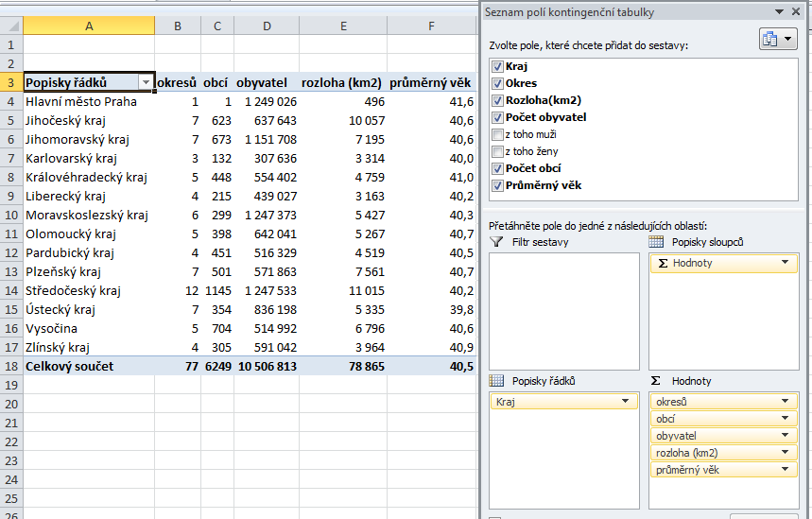Click the Hodnoty sigma area icon
Image resolution: width=812 pixels, height=519 pixels.
pyautogui.click(x=656, y=381)
